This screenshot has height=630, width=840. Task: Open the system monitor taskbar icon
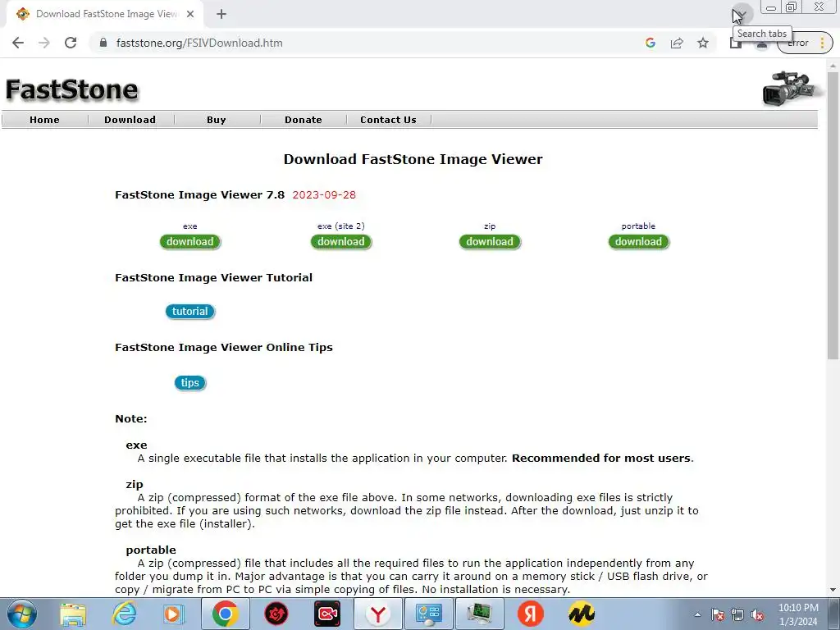pos(479,614)
